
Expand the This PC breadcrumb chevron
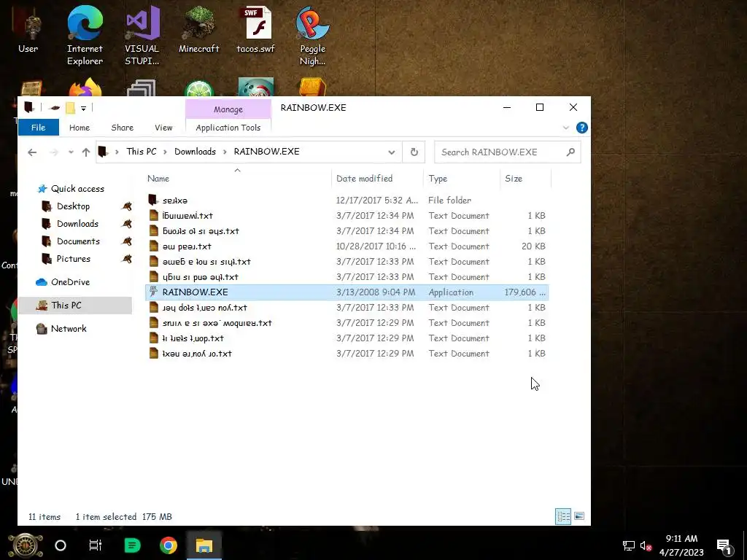(x=165, y=152)
